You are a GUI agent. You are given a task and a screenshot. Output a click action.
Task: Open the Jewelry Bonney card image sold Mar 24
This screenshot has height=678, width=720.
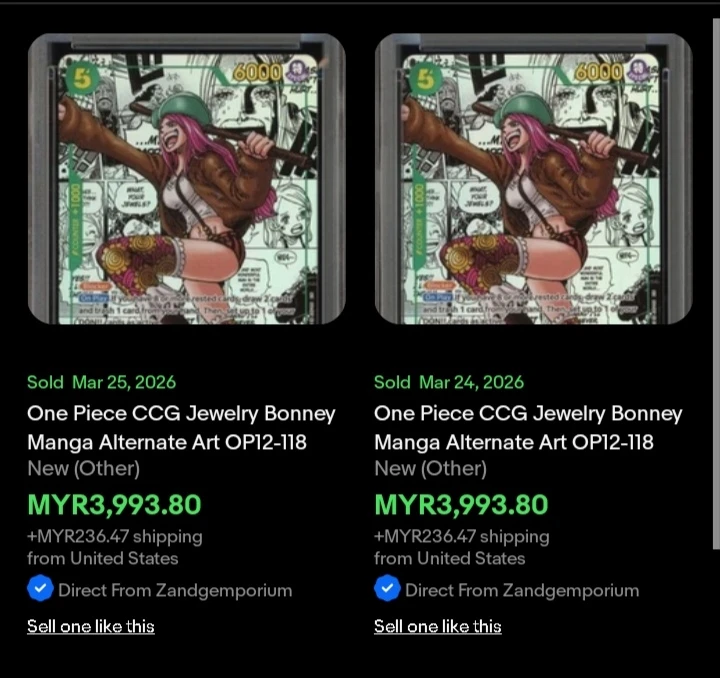coord(533,179)
